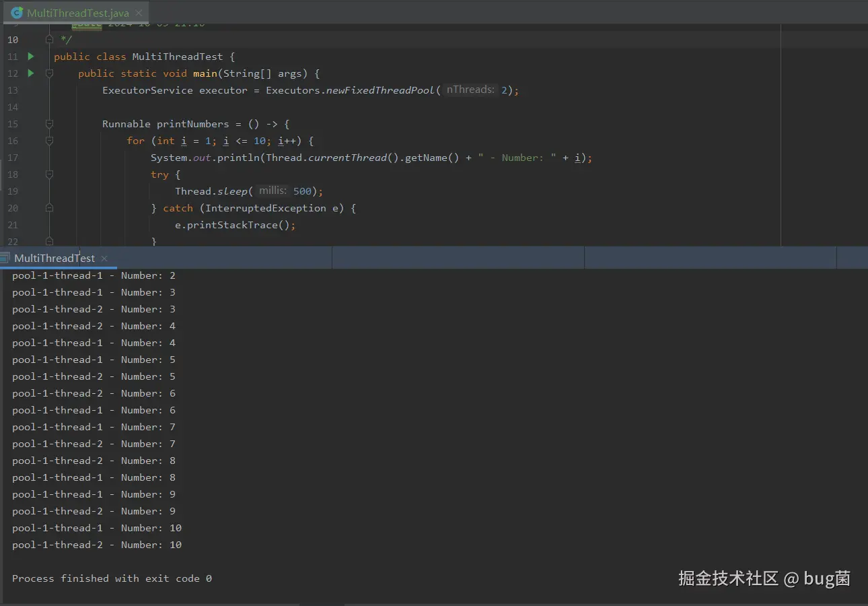Select the console icon beside the MultiThreadTest run tab
Screen dimensions: 868x606
[x=5, y=258]
